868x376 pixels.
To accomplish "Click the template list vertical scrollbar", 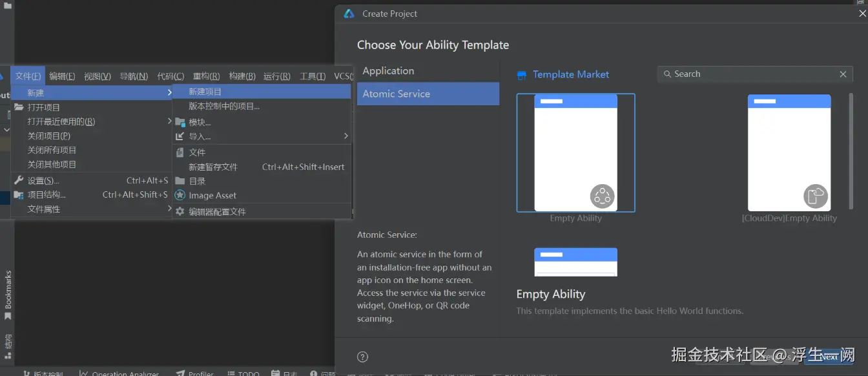I will 851,151.
